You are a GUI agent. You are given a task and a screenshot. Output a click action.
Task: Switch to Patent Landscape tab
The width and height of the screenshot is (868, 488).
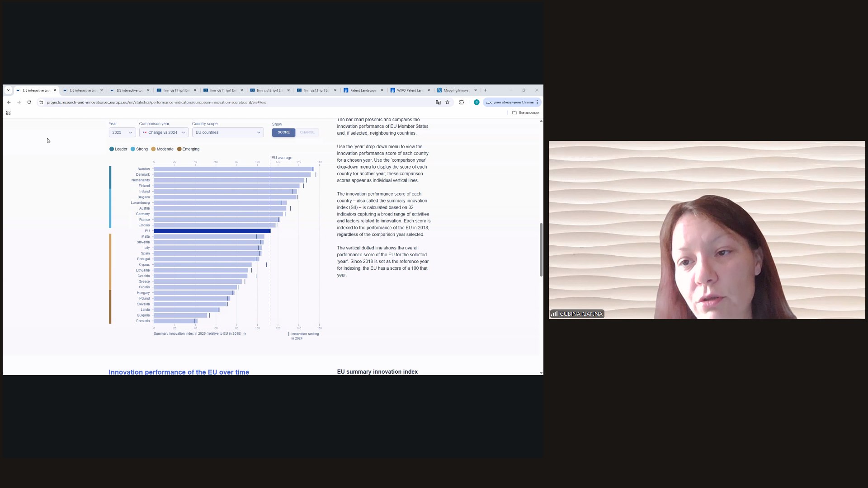[363, 90]
